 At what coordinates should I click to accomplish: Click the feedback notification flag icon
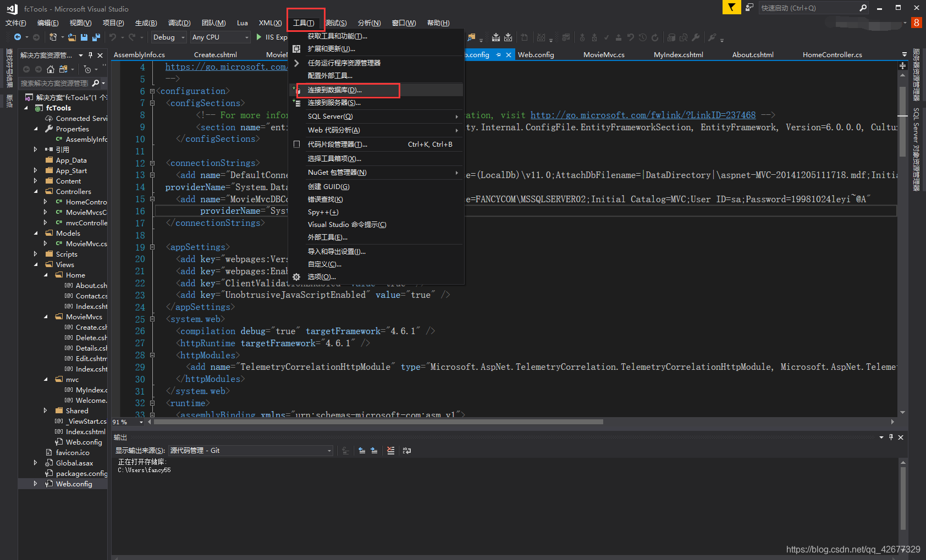731,8
